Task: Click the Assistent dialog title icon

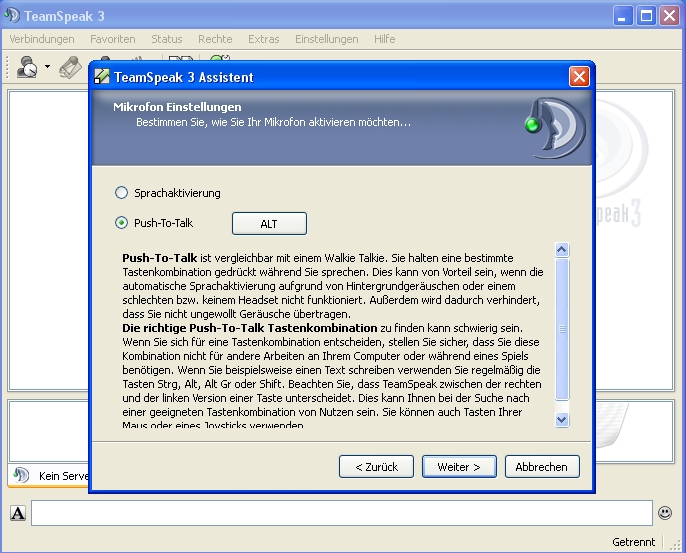Action: (x=102, y=77)
